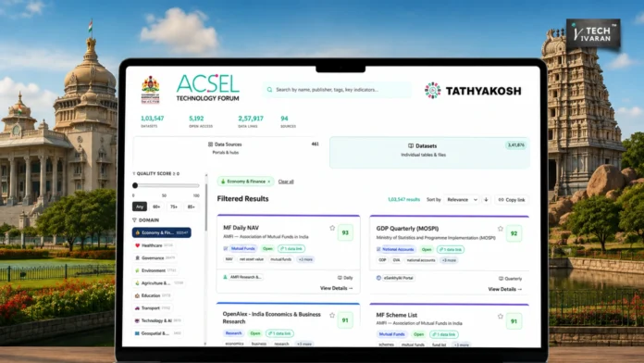Click the MF Scheme List title
This screenshot has width=644, height=363.
(x=396, y=316)
